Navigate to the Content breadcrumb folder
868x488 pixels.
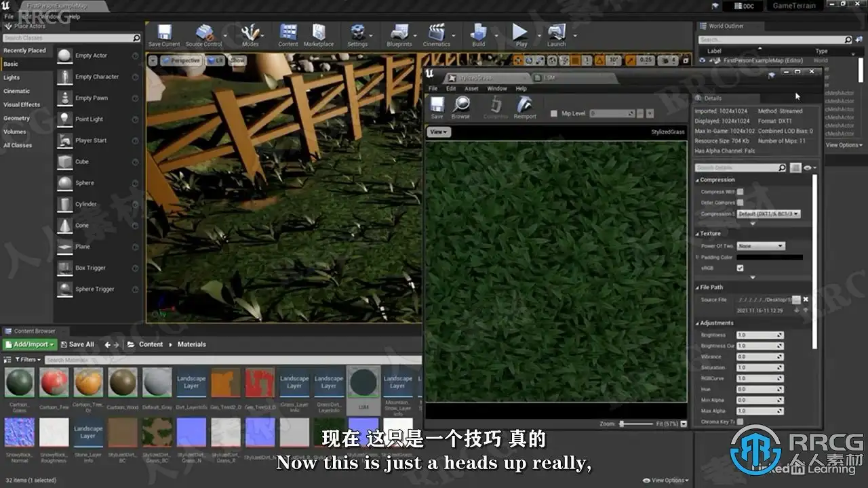(151, 344)
